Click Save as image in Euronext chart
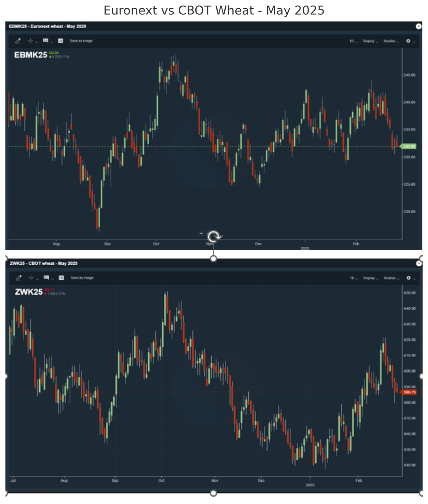This screenshot has height=504, width=428. 81,41
